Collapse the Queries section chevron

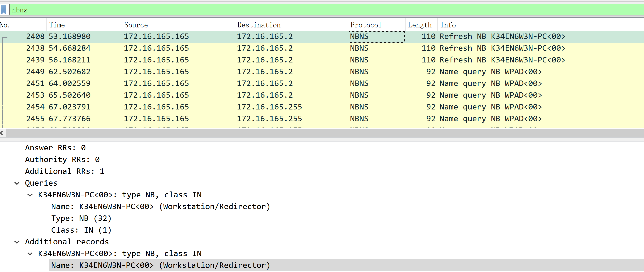[17, 183]
